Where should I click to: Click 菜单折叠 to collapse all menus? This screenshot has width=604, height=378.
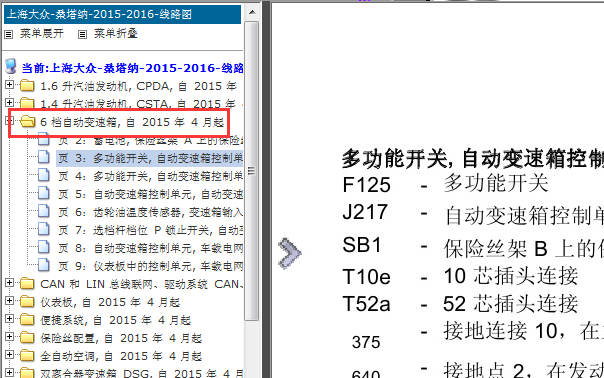pyautogui.click(x=116, y=34)
